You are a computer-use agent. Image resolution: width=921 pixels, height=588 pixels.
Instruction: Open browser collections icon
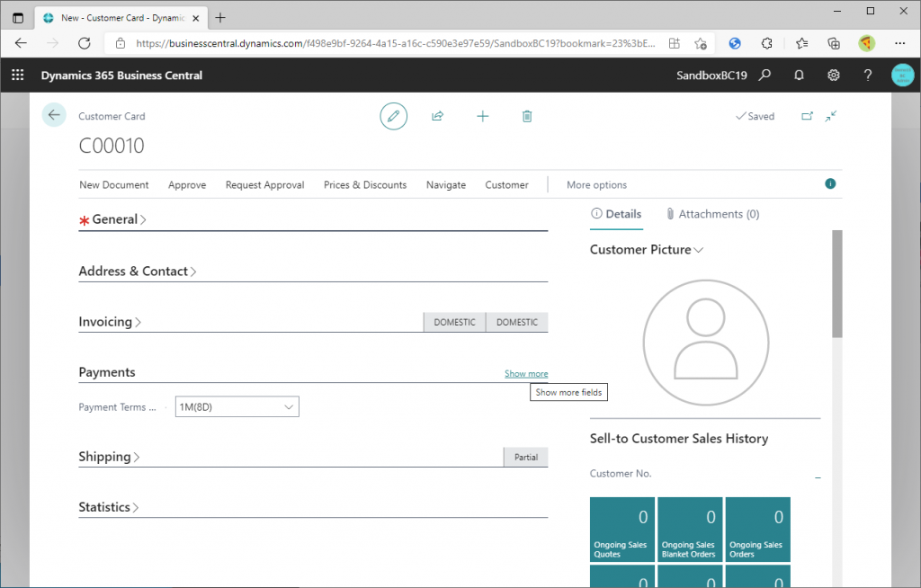pos(834,43)
